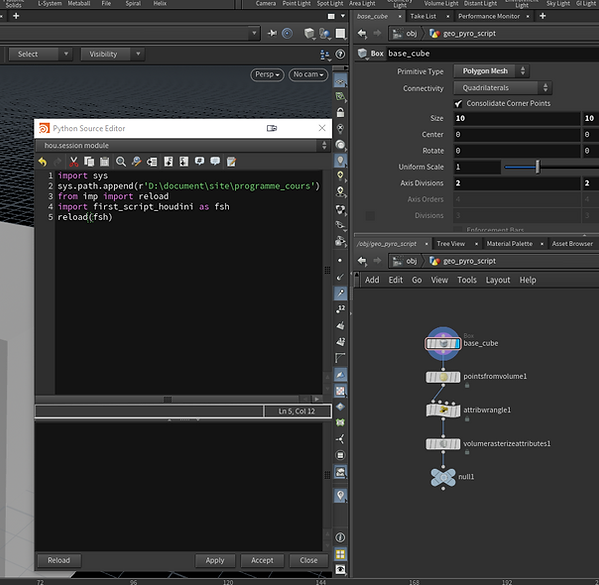Click the indent selection icon

tap(168, 162)
